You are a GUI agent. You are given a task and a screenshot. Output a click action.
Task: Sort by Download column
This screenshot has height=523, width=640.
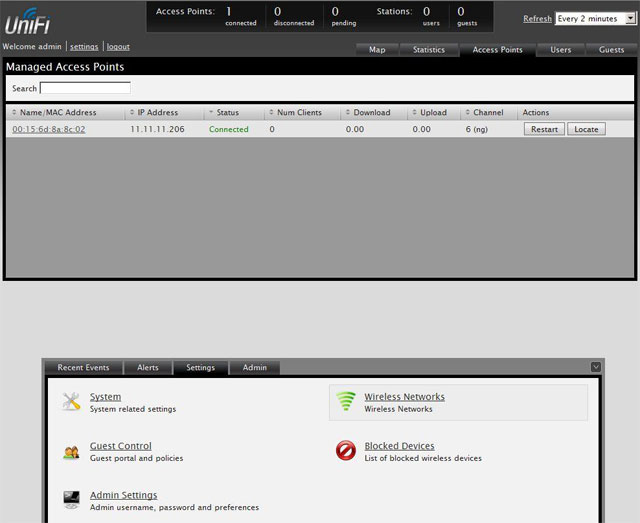point(371,112)
